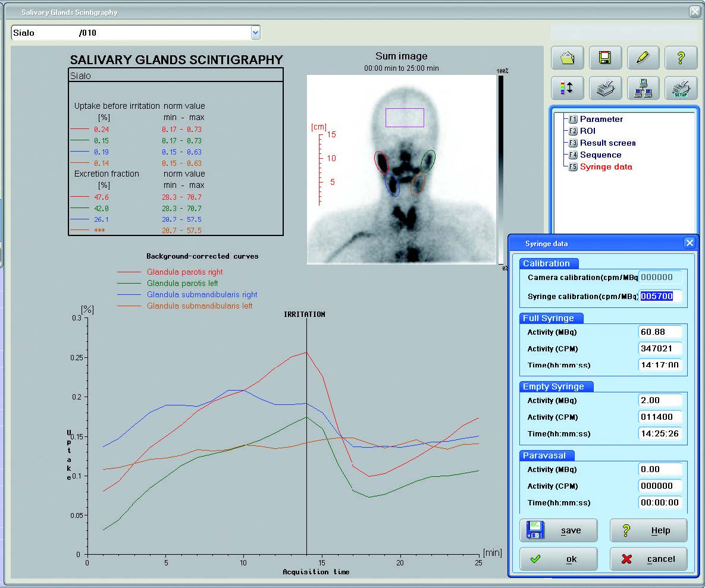This screenshot has width=705, height=588.
Task: Select Syringe data tree entry
Action: coord(606,166)
